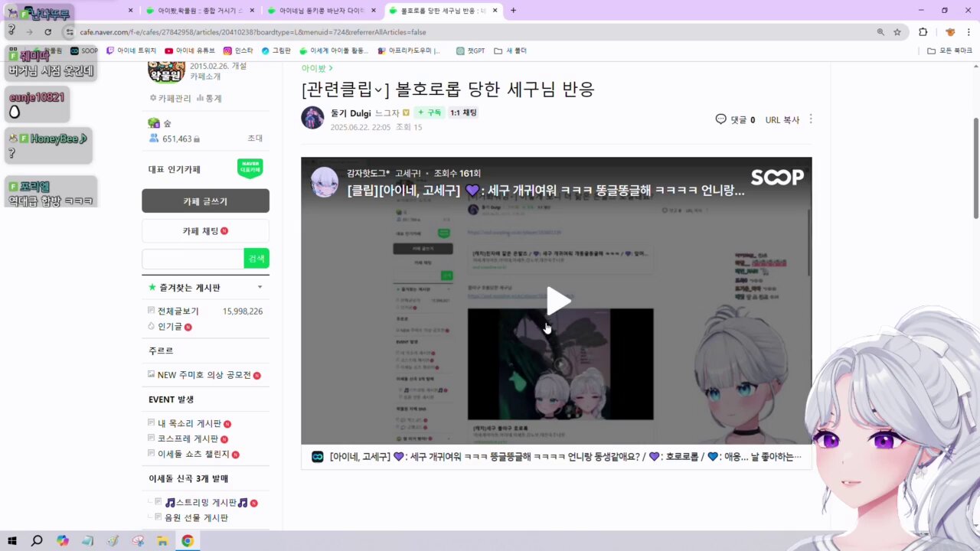The height and width of the screenshot is (551, 980).
Task: Copy article link via URL 복사
Action: pos(782,119)
